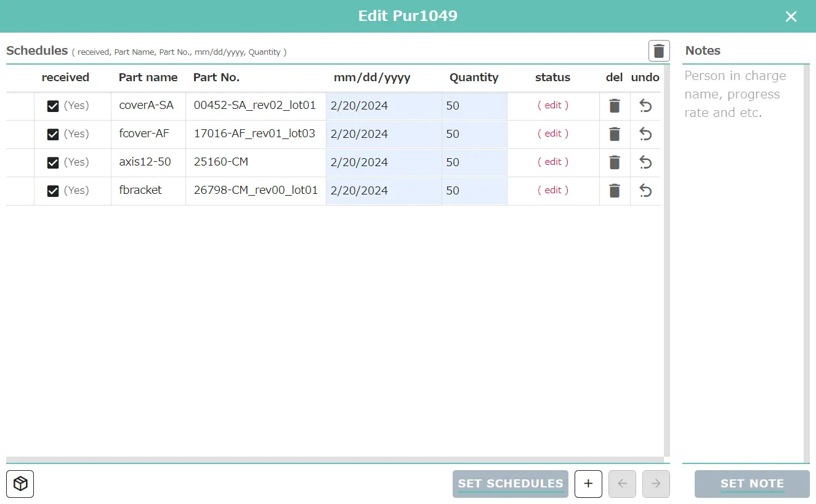816x504 pixels.
Task: Add a new schedule with plus button
Action: pyautogui.click(x=588, y=484)
